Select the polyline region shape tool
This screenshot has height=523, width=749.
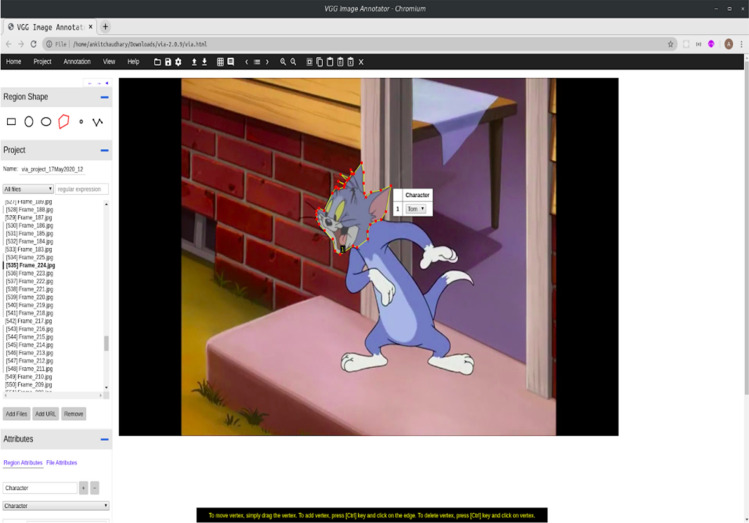97,122
